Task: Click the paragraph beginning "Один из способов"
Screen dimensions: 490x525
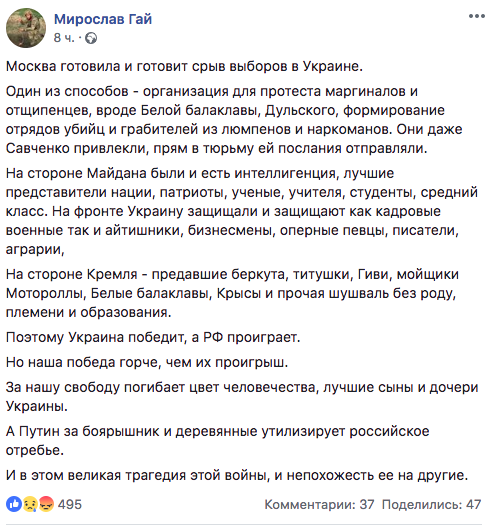Action: pyautogui.click(x=234, y=120)
